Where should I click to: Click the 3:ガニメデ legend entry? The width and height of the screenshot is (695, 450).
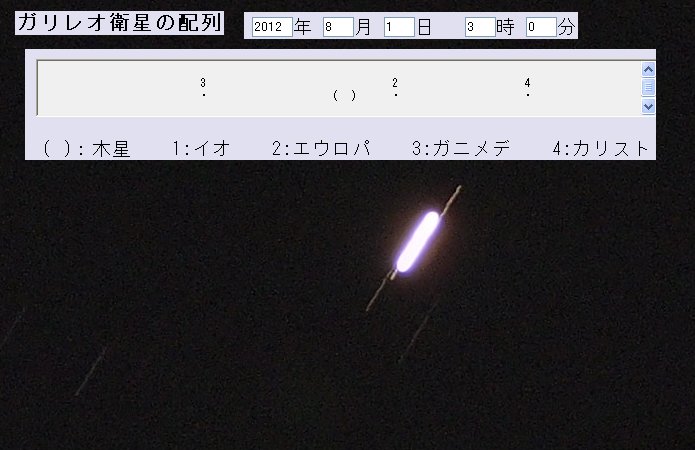click(x=461, y=149)
